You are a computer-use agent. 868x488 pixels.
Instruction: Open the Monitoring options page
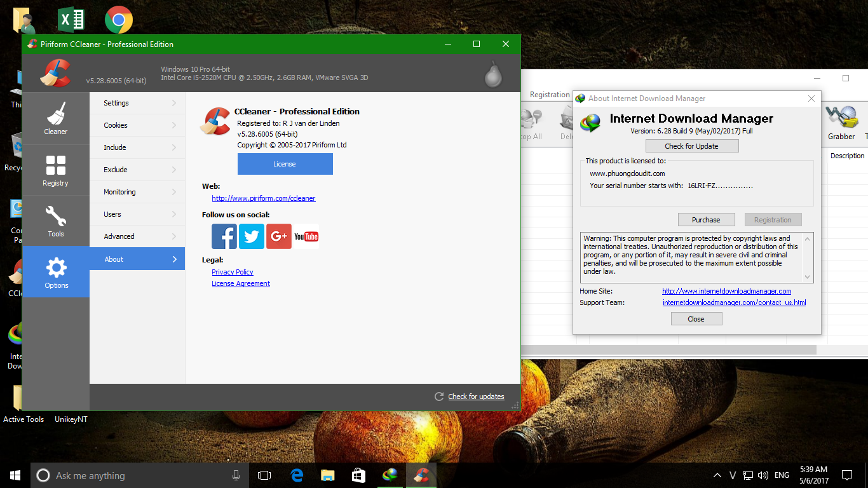[137, 192]
